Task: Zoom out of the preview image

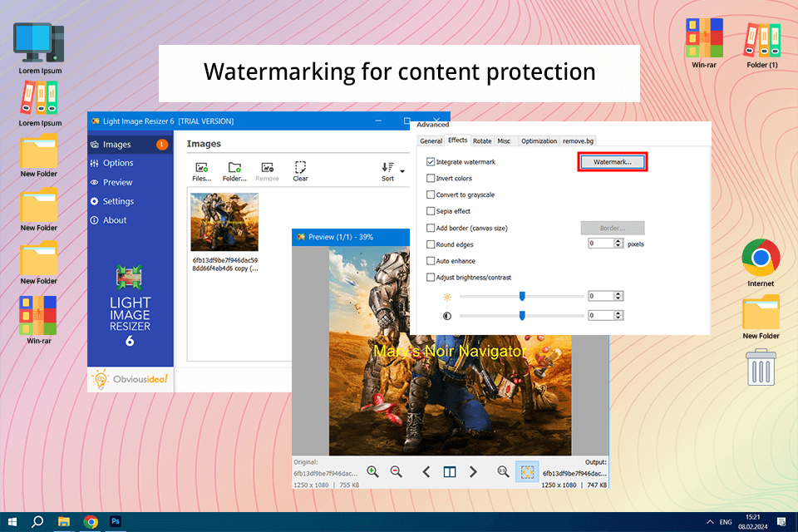Action: pos(396,472)
